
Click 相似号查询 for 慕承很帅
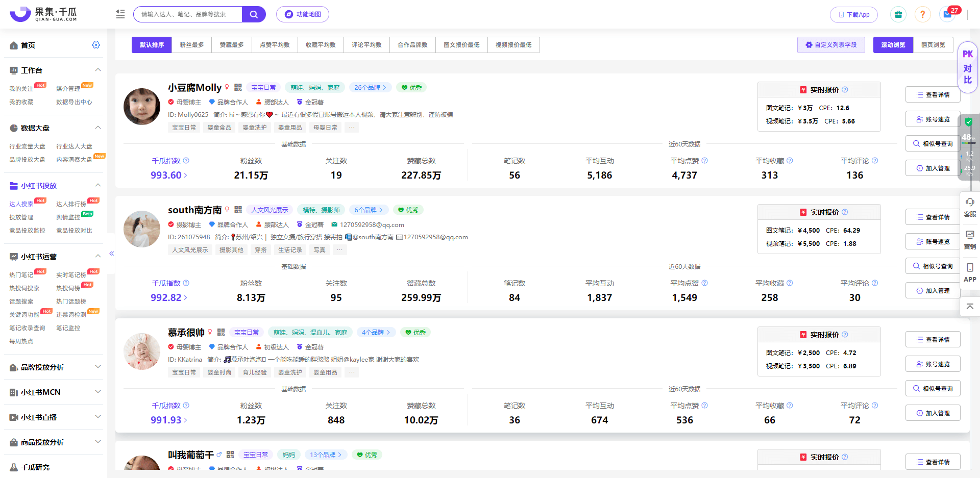click(933, 388)
